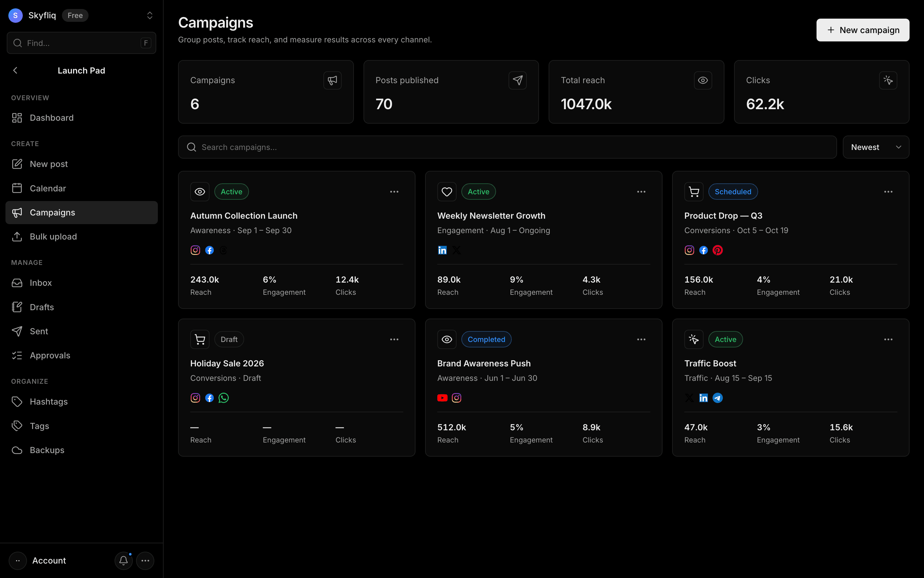Click the LinkedIn icon on Weekly Newsletter Growth
The image size is (924, 578).
coord(442,250)
